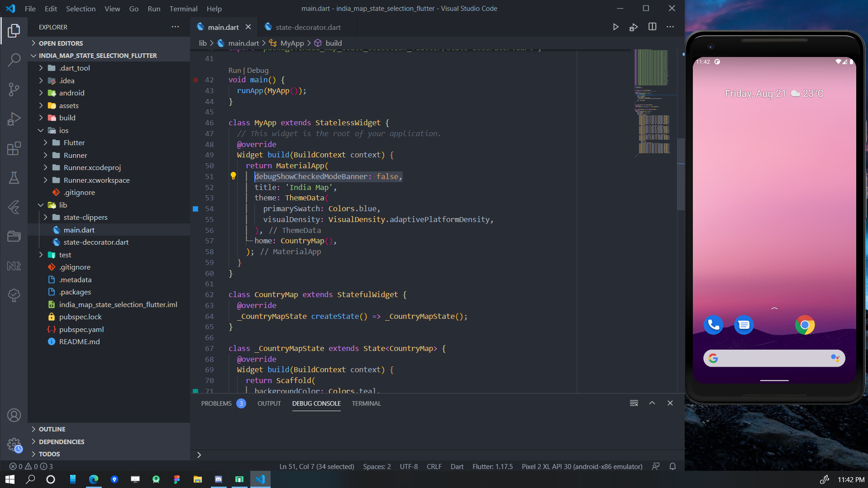Open the lightbulb quick fix on line 51

click(x=234, y=176)
